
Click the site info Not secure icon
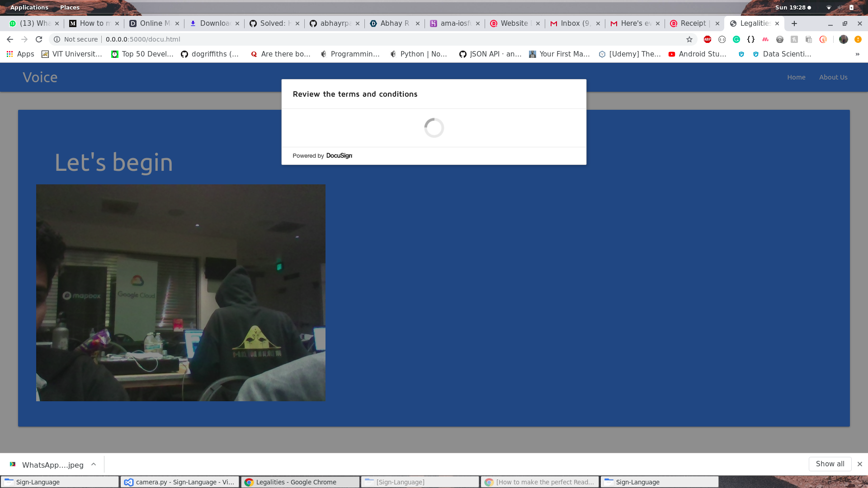pos(57,39)
